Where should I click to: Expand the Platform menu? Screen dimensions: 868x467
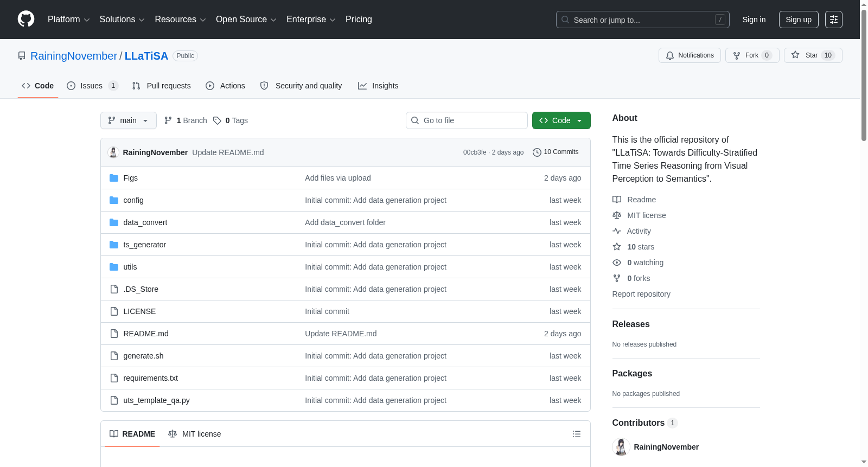coord(68,20)
